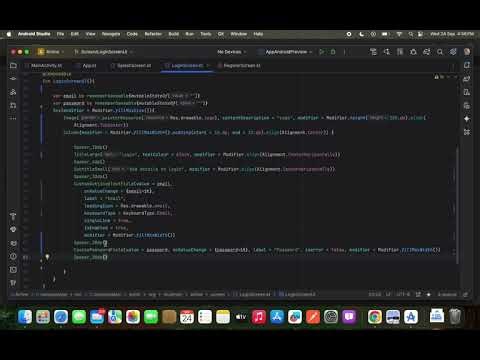Screen dimensions: 480x360
Task: Open the Commit tool window in left sidebar
Action: coord(13,79)
